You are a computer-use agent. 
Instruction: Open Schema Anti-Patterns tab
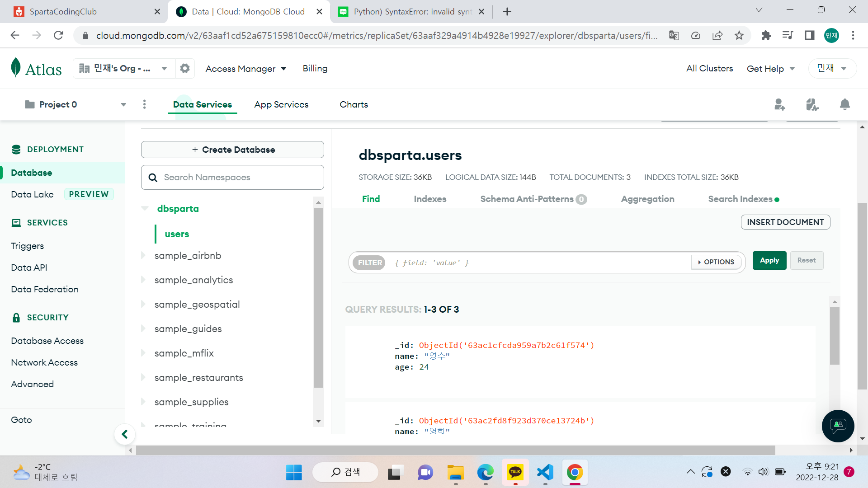click(533, 199)
